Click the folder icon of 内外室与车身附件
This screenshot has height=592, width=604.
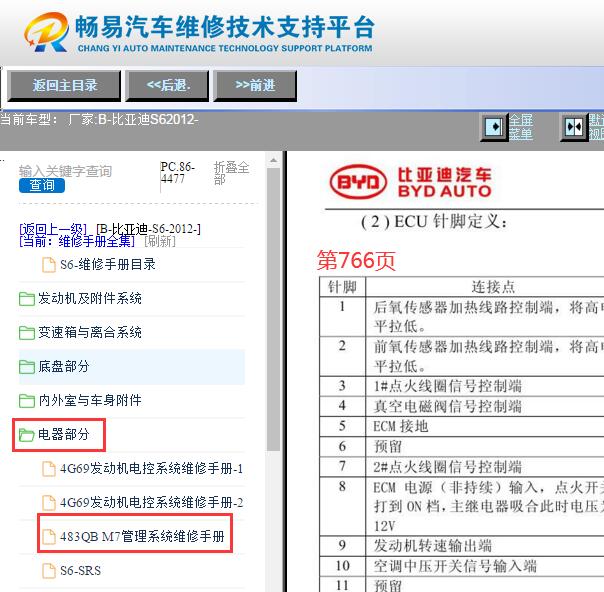[x=27, y=401]
